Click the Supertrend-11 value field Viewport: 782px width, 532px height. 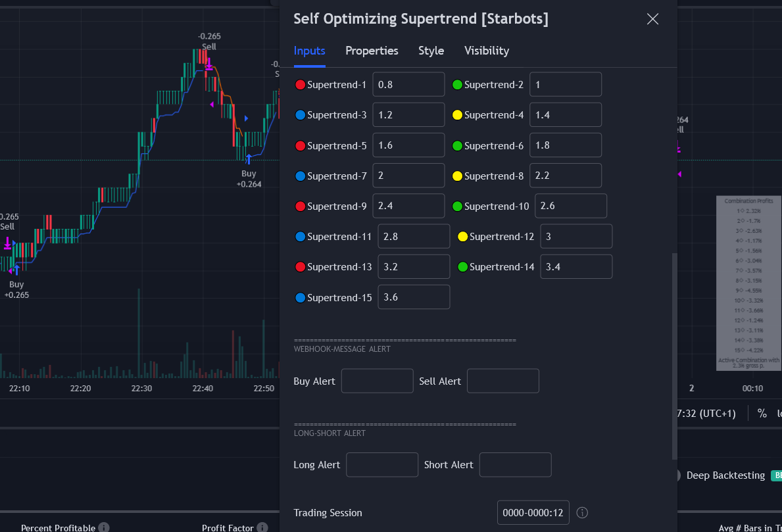414,237
